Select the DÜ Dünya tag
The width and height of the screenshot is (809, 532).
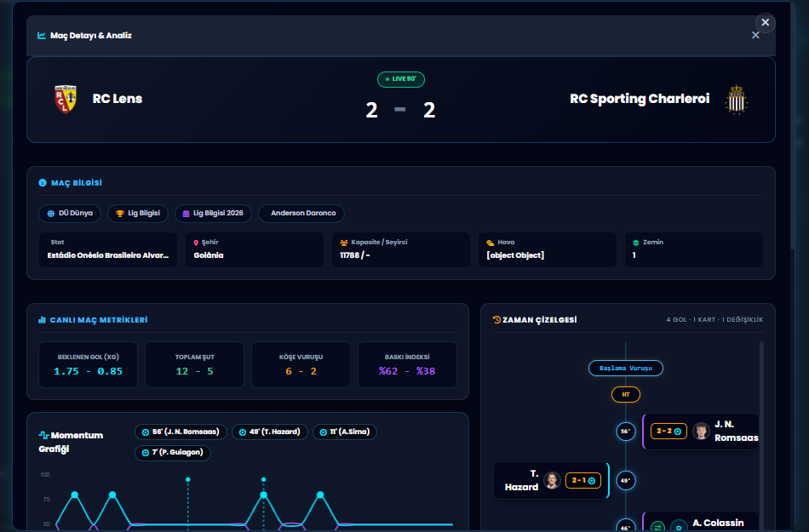70,214
